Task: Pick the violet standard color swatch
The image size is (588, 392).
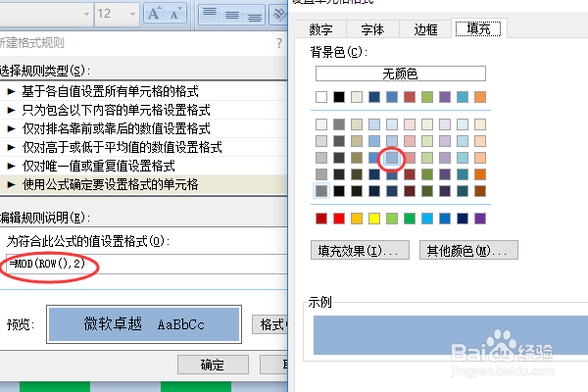Action: 480,219
